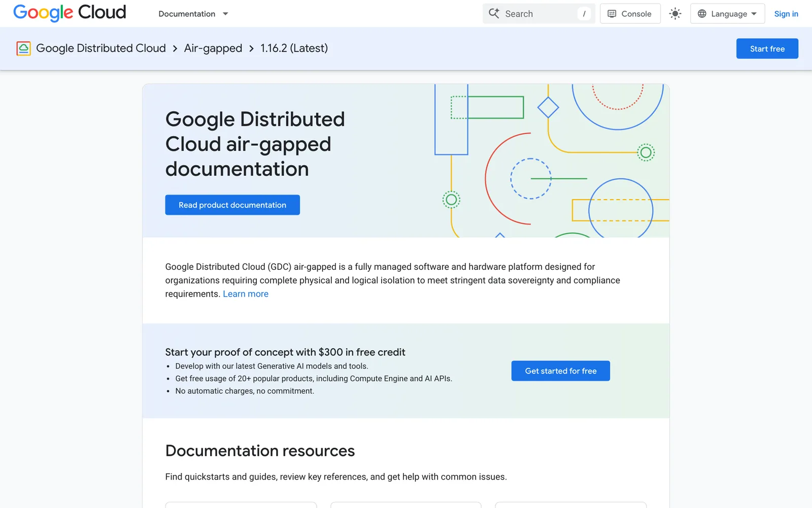Click the 'Get free usage of 20+' bullet

tap(314, 378)
